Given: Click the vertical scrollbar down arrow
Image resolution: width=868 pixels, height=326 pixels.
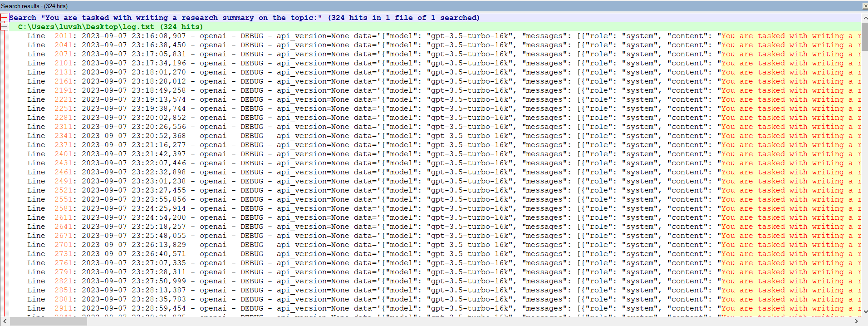Looking at the screenshot, I should point(865,312).
